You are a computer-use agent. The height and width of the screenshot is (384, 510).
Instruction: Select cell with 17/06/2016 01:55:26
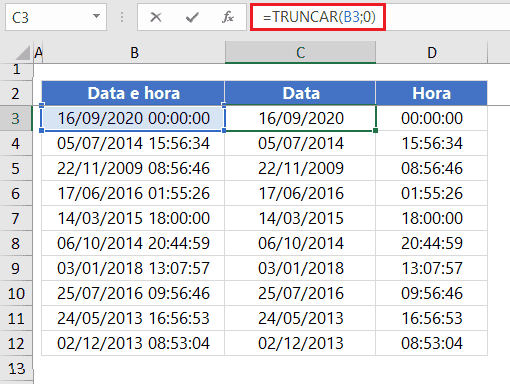pos(133,193)
